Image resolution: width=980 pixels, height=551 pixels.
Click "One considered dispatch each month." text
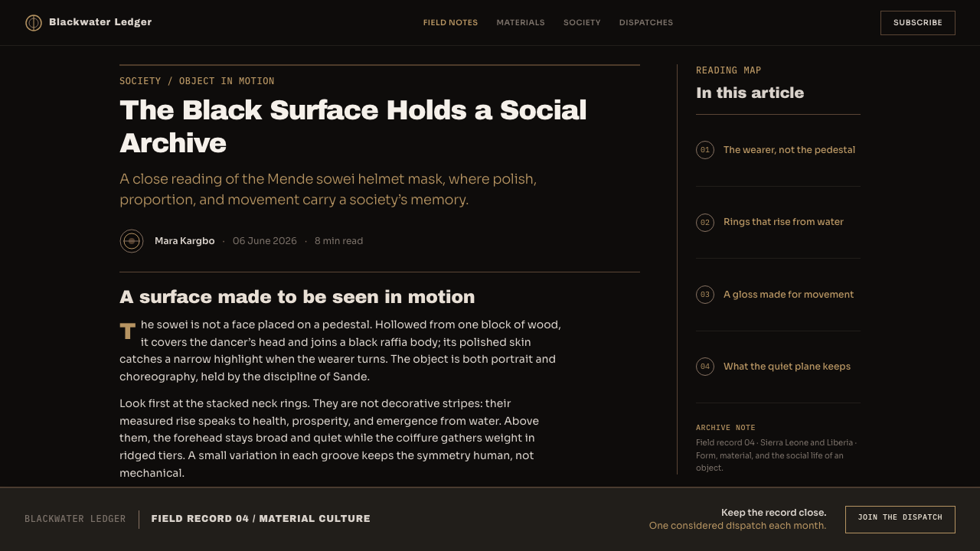738,526
